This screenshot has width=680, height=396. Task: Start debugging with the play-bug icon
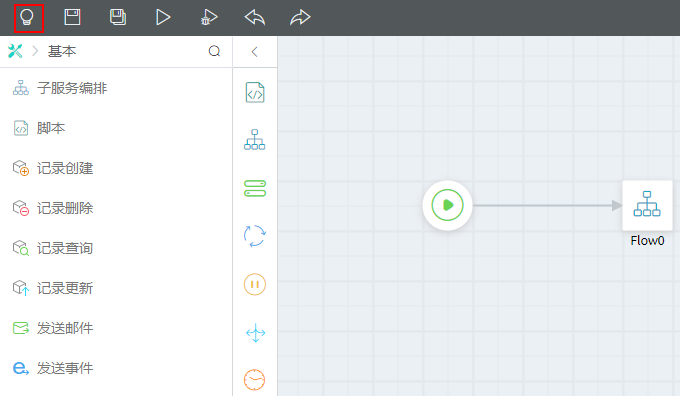pos(209,17)
